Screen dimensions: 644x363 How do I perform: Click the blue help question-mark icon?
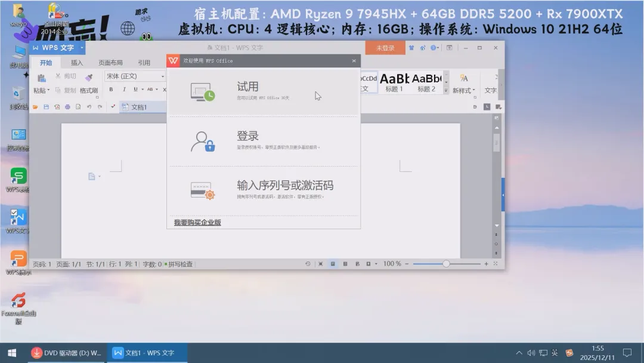point(434,48)
